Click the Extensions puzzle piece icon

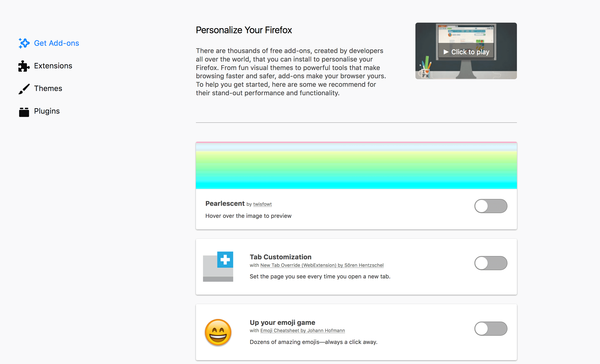coord(24,66)
